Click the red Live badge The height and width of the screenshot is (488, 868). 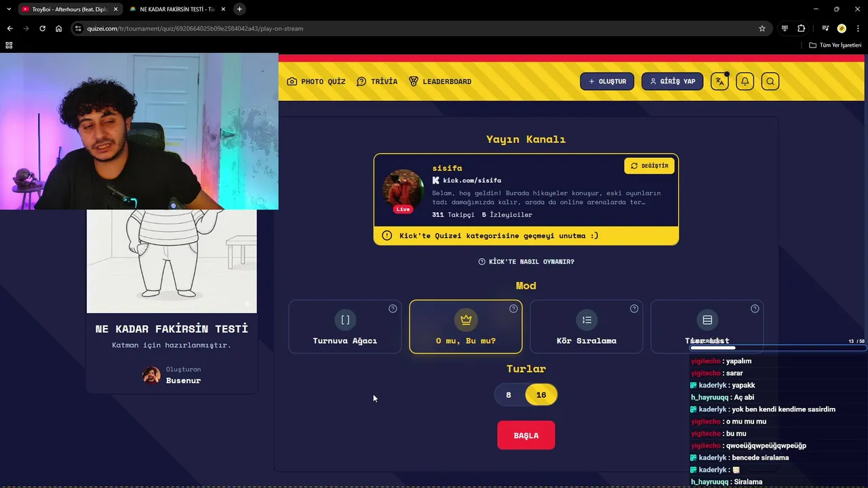(x=403, y=209)
